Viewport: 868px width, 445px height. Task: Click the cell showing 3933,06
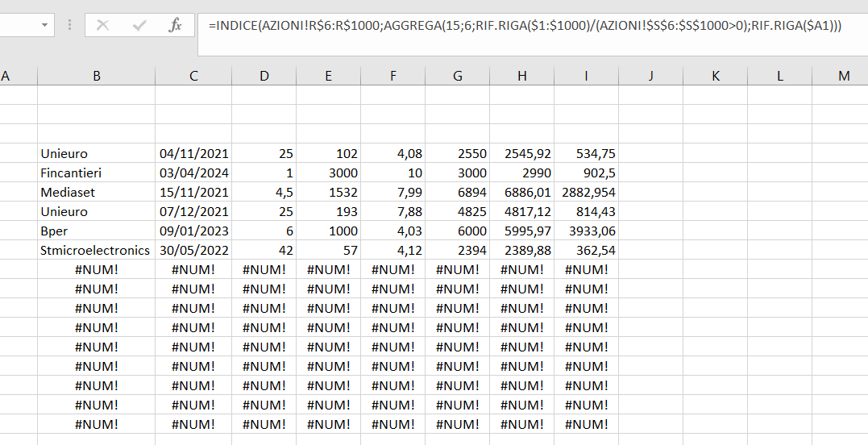click(x=587, y=231)
